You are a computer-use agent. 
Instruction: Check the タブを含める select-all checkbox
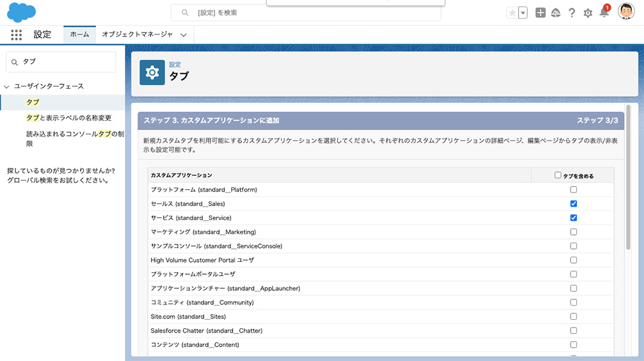(558, 175)
